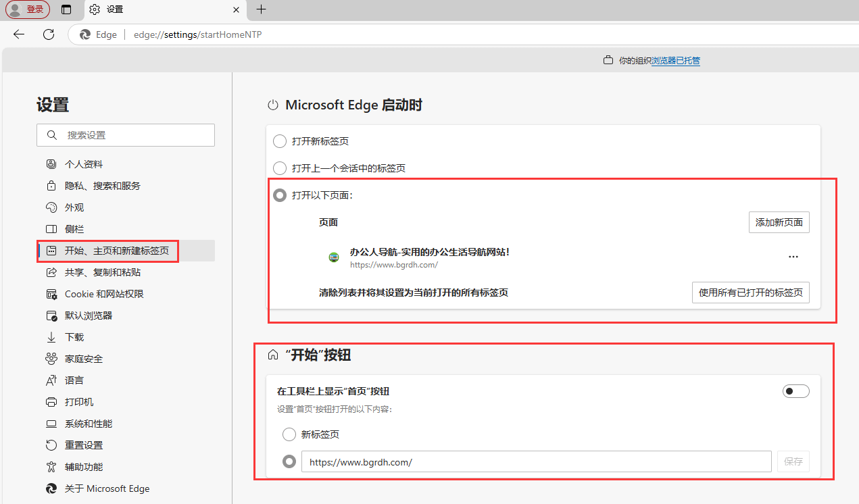Click the 侧栏 sidebar icon
This screenshot has width=859, height=504.
click(51, 229)
